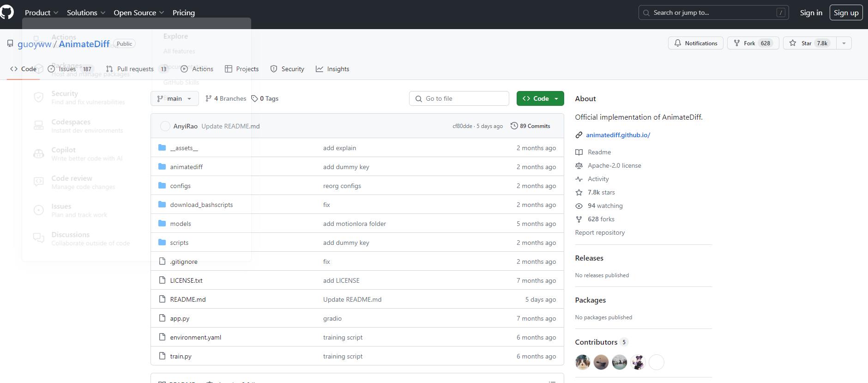Open the fourth contributor avatar
The height and width of the screenshot is (383, 868).
pos(638,362)
